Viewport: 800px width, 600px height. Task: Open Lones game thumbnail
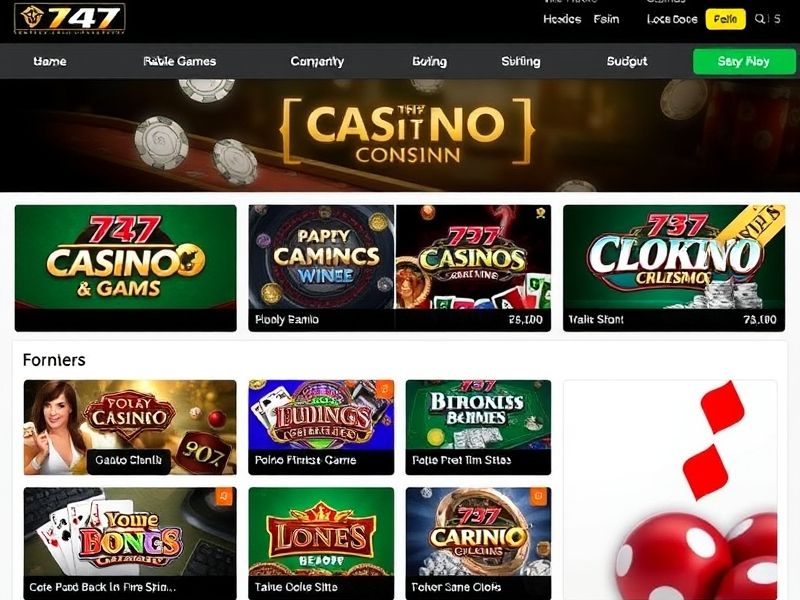click(321, 543)
